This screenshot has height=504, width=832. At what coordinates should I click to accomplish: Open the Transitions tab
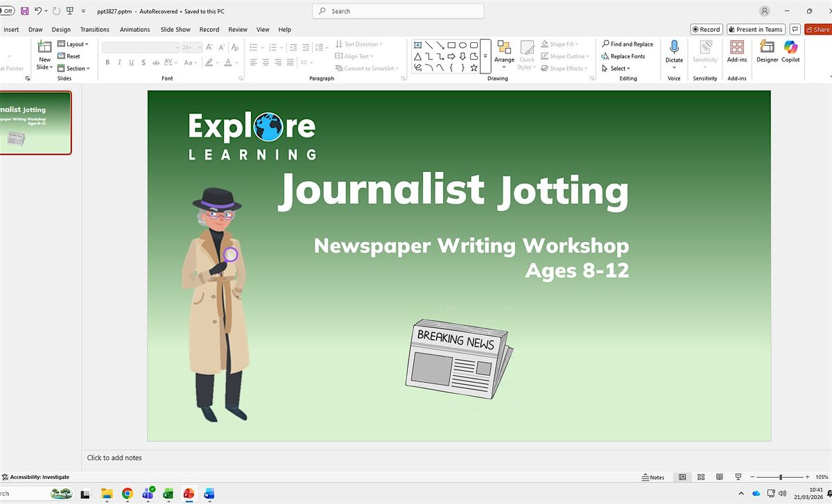pyautogui.click(x=94, y=30)
